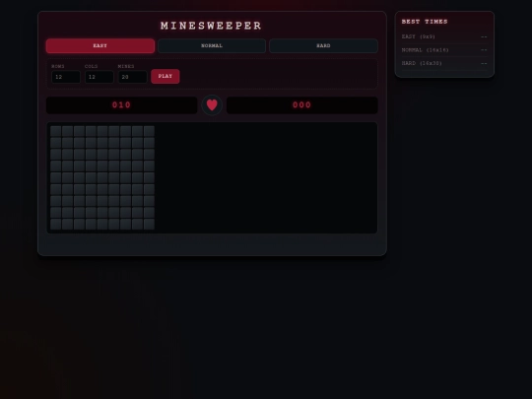Focus the Mines input field
Screen dimensions: 532x399
[x=132, y=77]
